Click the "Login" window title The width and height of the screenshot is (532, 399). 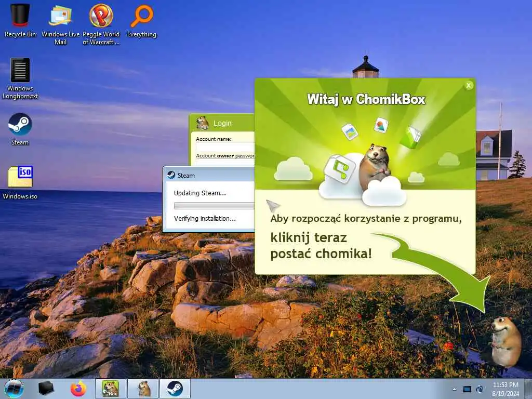coord(222,123)
